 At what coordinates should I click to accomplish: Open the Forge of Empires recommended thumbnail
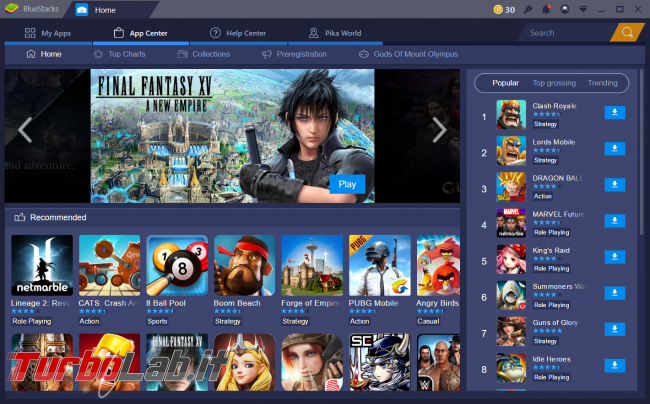[x=312, y=265]
